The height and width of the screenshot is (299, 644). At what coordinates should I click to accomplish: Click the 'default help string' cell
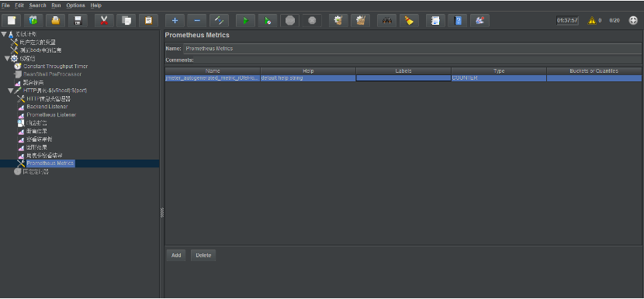click(x=308, y=78)
